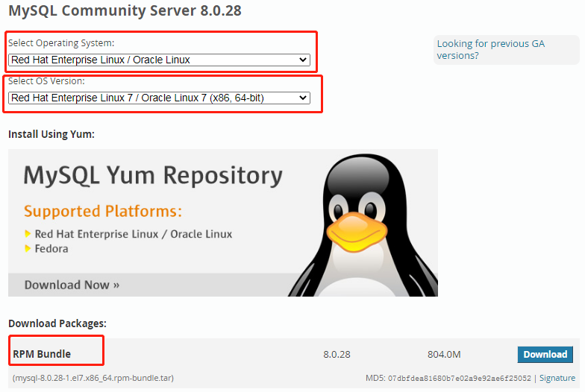Open the Select Operating System dropdown
This screenshot has width=585, height=392.
[x=159, y=60]
